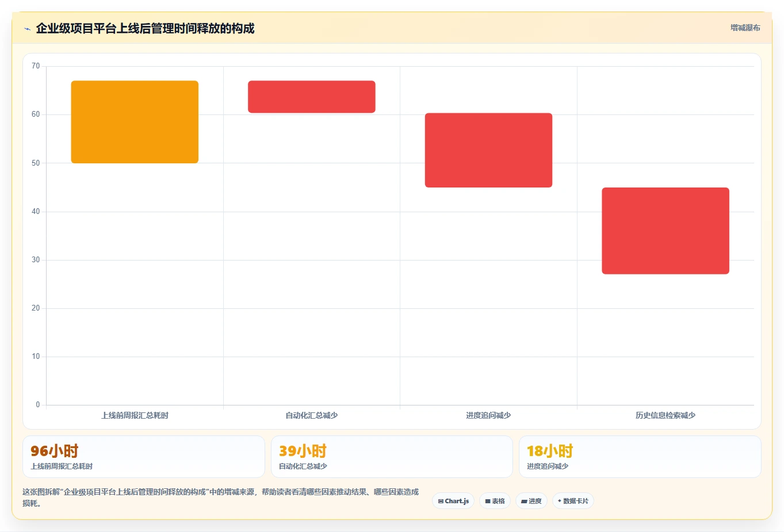
Task: Click the y-axis value 70
Action: pyautogui.click(x=36, y=66)
